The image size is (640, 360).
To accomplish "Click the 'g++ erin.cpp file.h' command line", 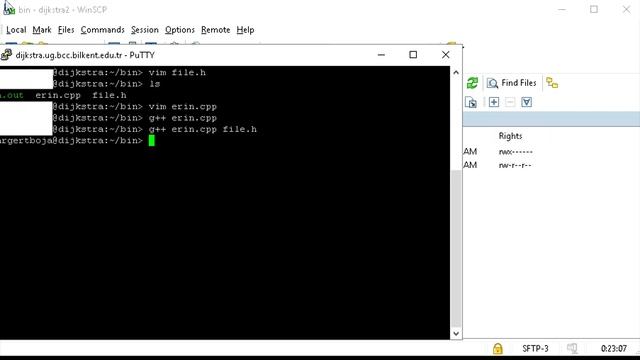I will [203, 129].
